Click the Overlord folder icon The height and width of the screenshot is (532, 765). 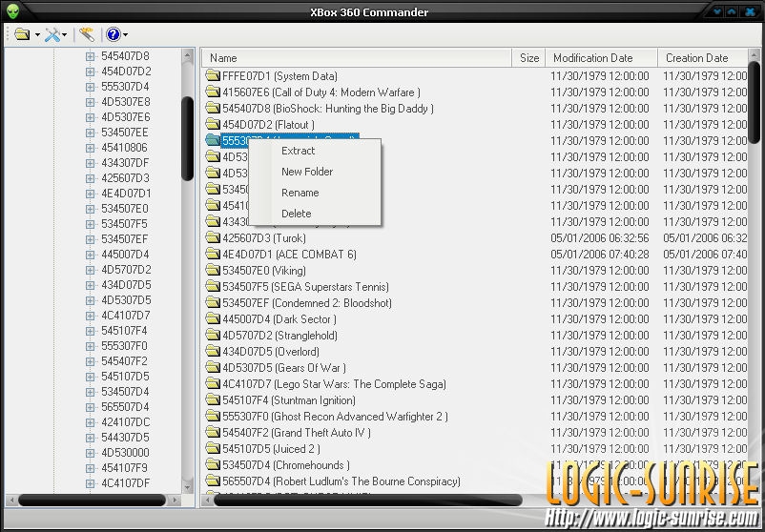point(213,351)
